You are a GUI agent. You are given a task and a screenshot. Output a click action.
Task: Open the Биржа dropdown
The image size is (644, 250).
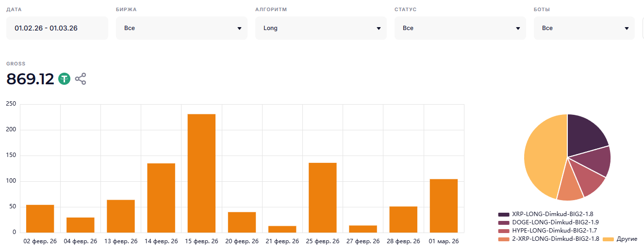point(182,28)
